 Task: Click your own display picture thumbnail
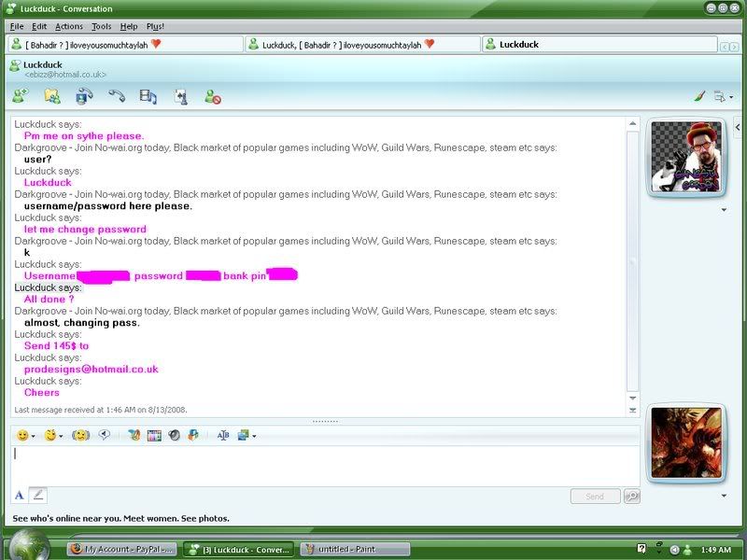pos(686,442)
